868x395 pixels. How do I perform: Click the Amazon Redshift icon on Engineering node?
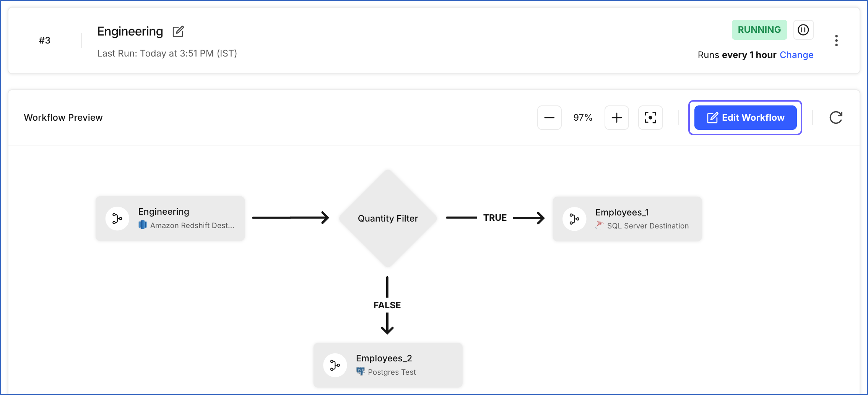(143, 225)
